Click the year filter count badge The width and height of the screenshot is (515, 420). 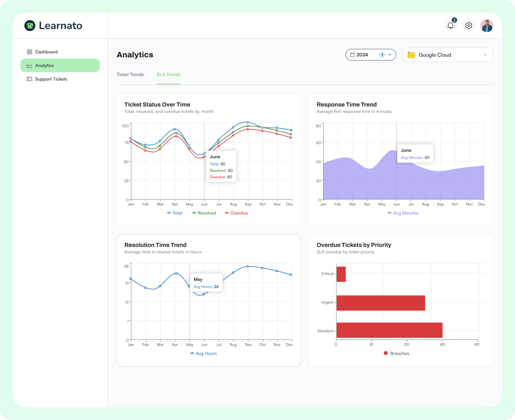tap(382, 55)
